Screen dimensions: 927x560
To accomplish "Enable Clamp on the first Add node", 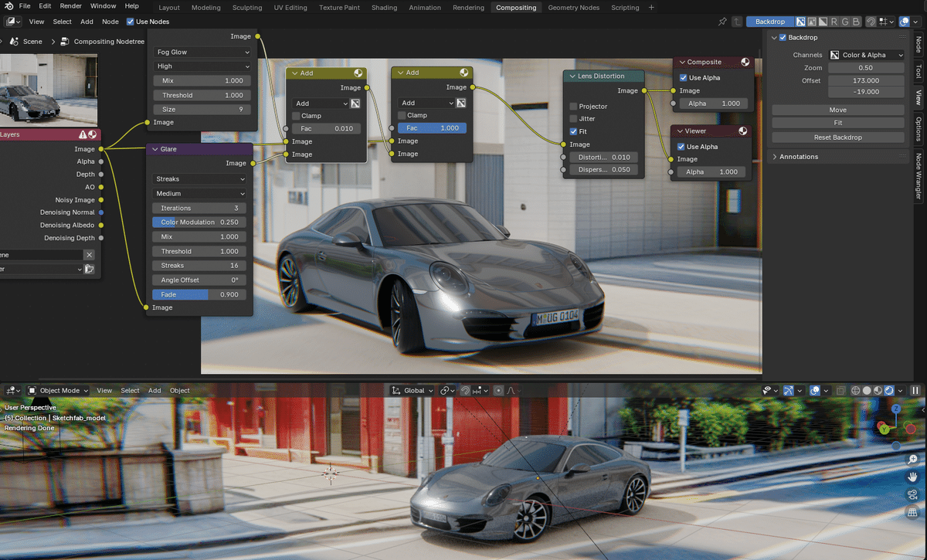I will click(x=297, y=116).
